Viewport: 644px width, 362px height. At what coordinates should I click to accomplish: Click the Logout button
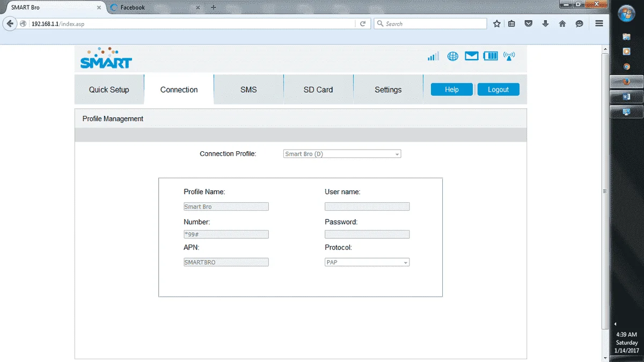pyautogui.click(x=498, y=90)
